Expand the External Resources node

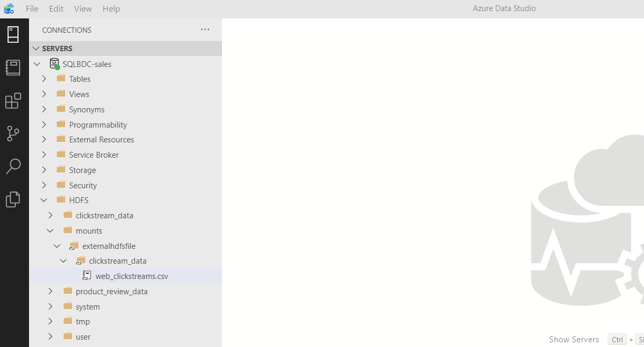click(x=44, y=139)
